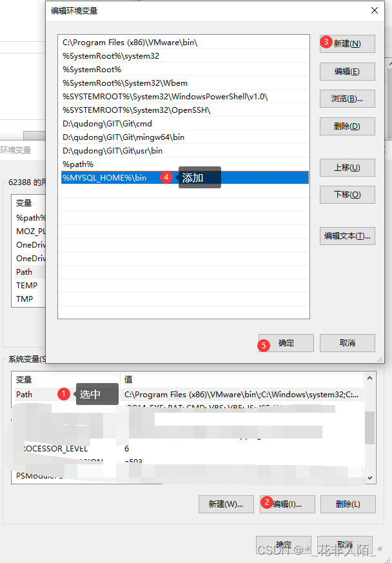The width and height of the screenshot is (392, 563).
Task: Select D:\qudong\GIT\Git\cmd entry
Action: pos(184,124)
